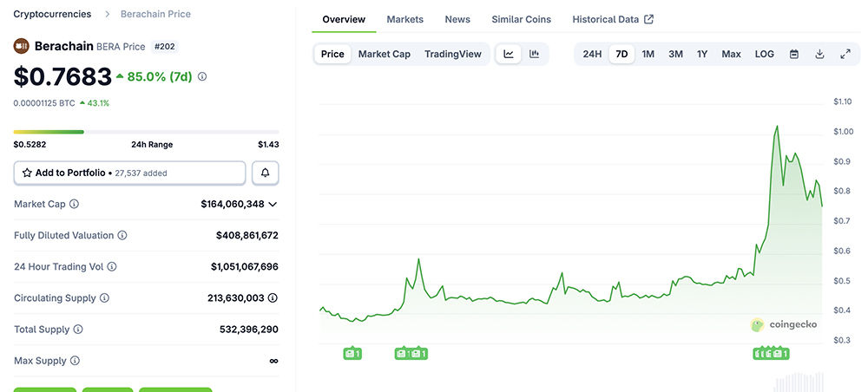Open info icon next to 85.0% (7d)
This screenshot has height=392, width=868.
point(202,77)
